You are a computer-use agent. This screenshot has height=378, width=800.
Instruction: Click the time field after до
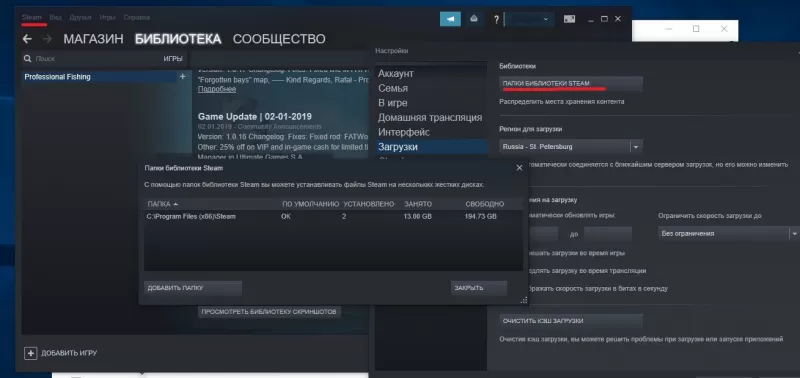(608, 234)
